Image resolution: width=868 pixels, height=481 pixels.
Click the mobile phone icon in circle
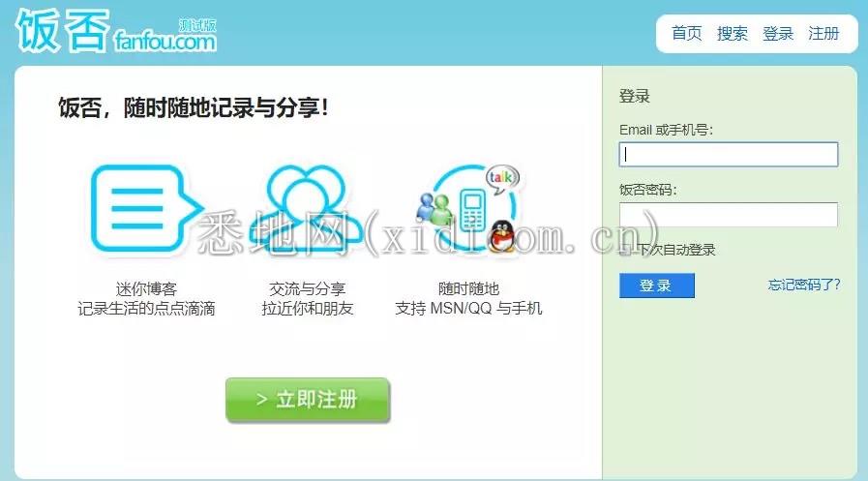472,210
